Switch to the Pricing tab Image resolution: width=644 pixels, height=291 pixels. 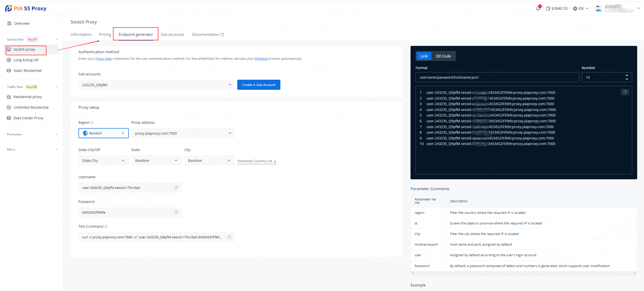tap(105, 35)
